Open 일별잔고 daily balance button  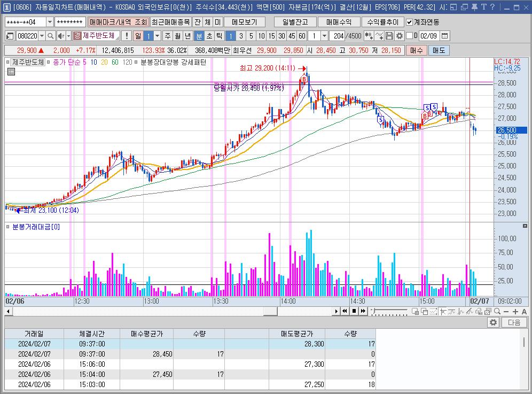click(x=295, y=22)
